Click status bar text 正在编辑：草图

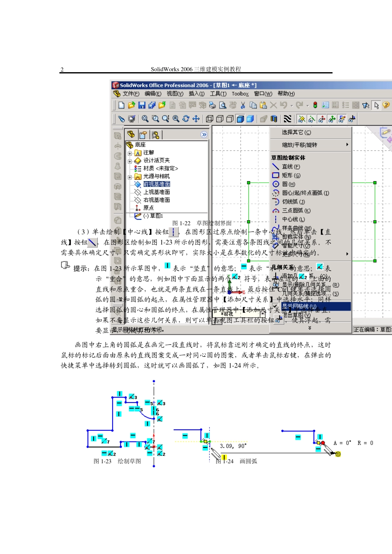(373, 330)
